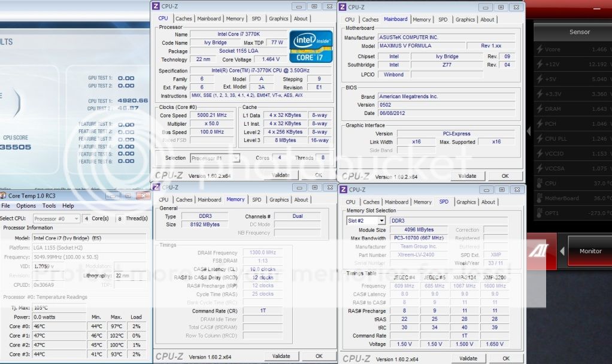Click Validate in the motherboard CPU-Z window
The height and width of the screenshot is (364, 612).
point(467,176)
